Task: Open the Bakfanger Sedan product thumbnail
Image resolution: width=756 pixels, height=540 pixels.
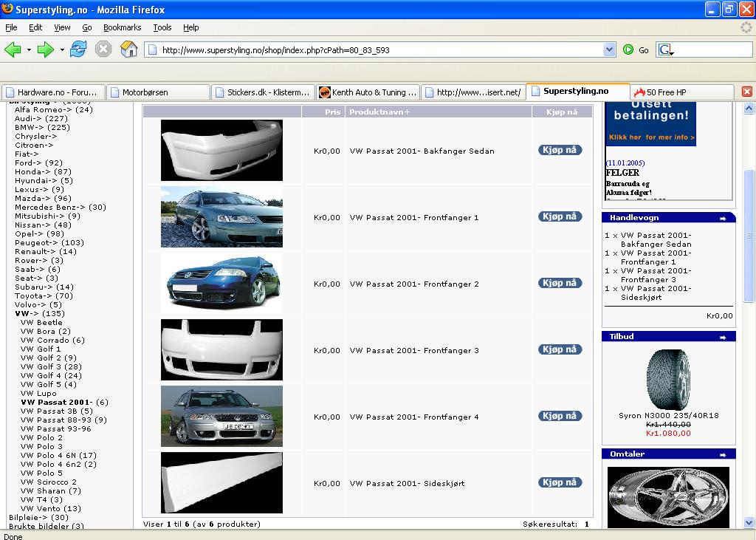Action: [x=221, y=151]
